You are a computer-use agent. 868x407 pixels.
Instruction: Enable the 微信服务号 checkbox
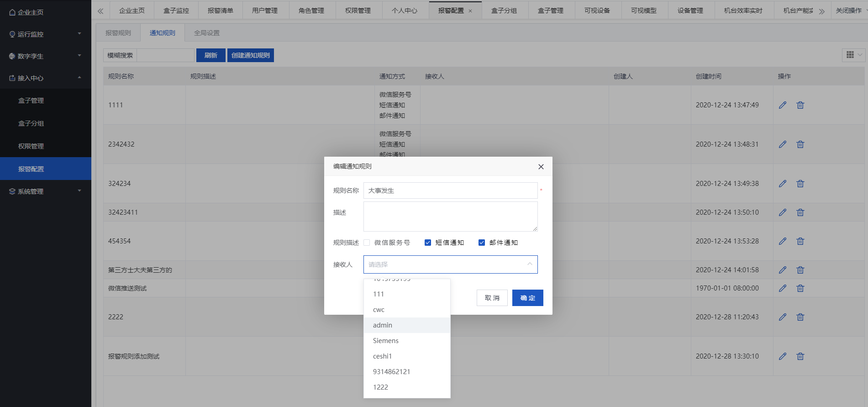[x=367, y=243]
